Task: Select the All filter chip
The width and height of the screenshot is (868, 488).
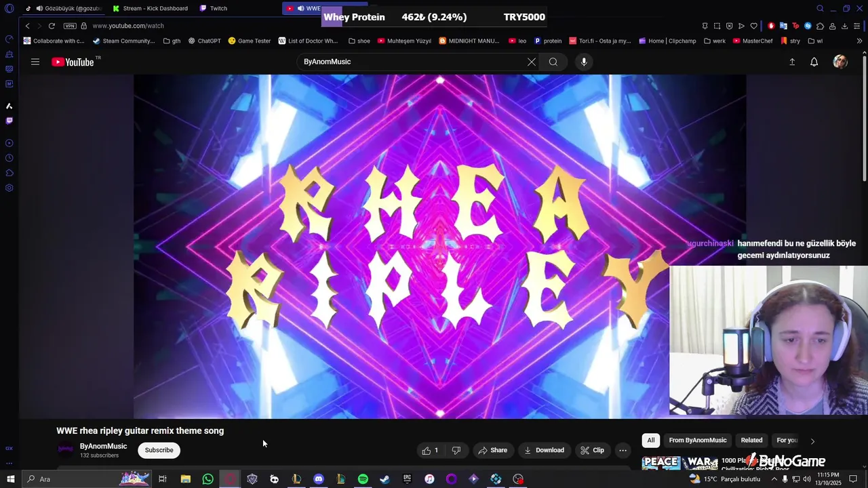Action: pyautogui.click(x=651, y=441)
